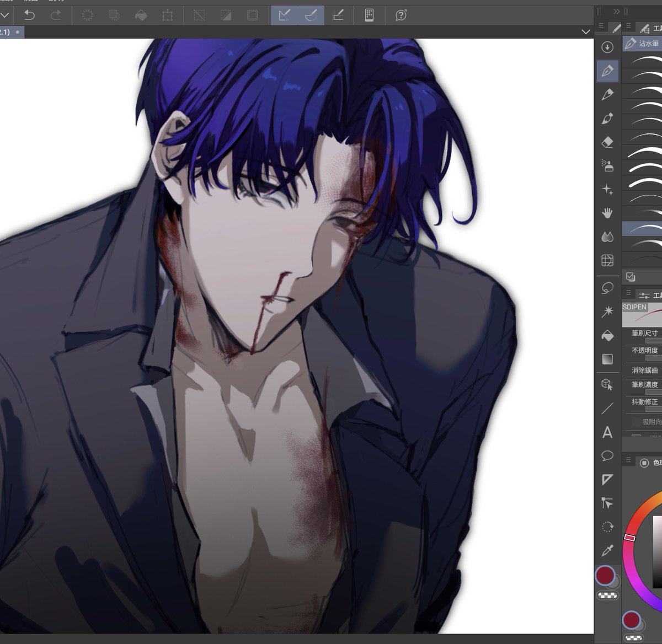Open the Companion mode smartphone icon
662x644 pixels.
tap(370, 15)
